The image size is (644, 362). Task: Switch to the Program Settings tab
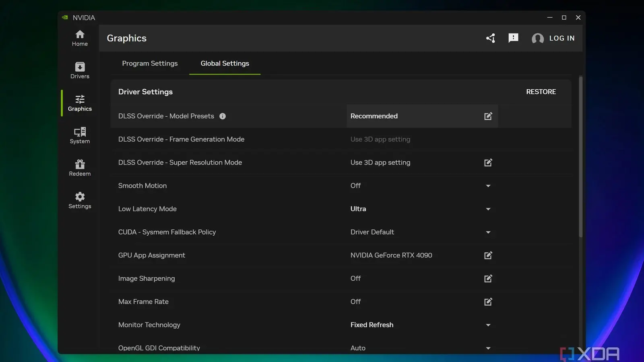(150, 64)
